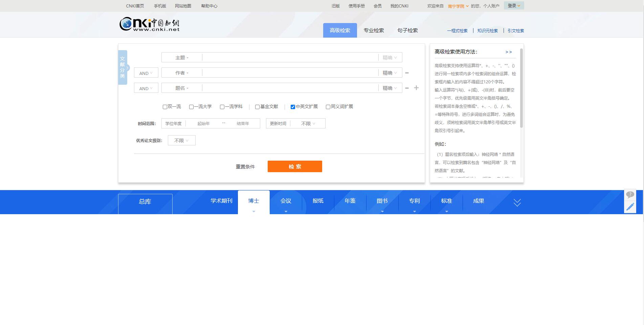
Task: Expand more databases with double-chevron icon
Action: pyautogui.click(x=517, y=203)
